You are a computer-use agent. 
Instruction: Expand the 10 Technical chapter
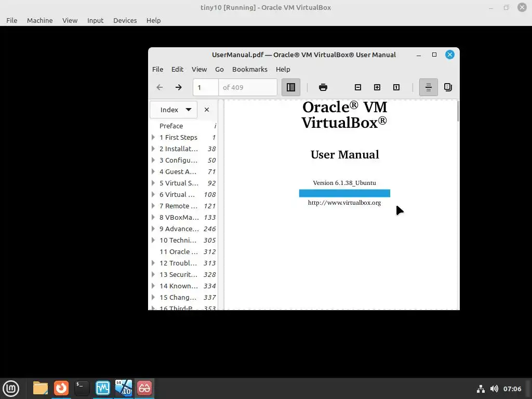click(x=153, y=240)
